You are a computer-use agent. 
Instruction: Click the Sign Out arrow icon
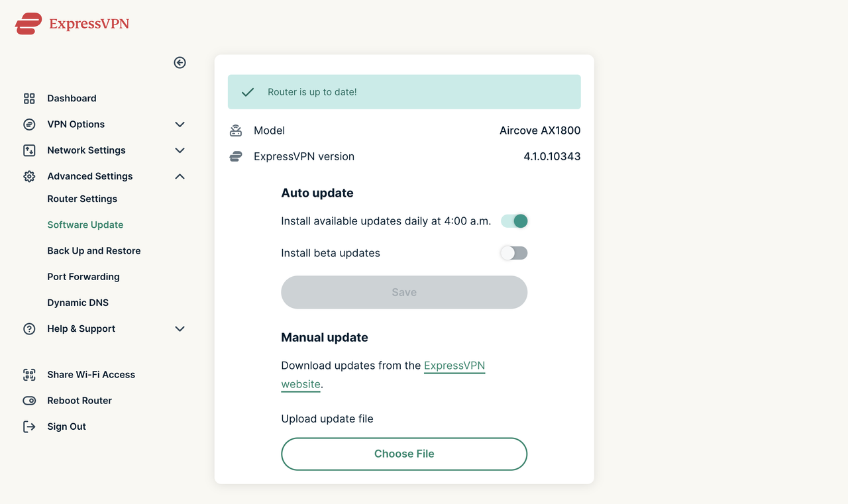point(29,427)
